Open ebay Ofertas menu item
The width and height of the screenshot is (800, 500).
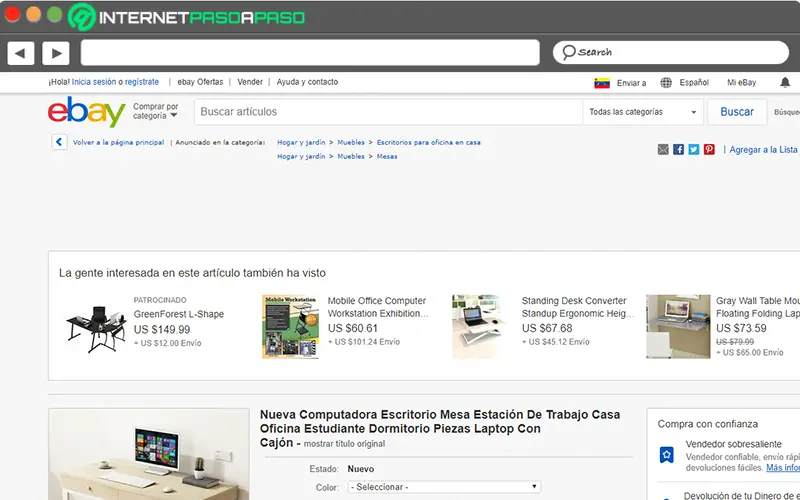(x=200, y=82)
